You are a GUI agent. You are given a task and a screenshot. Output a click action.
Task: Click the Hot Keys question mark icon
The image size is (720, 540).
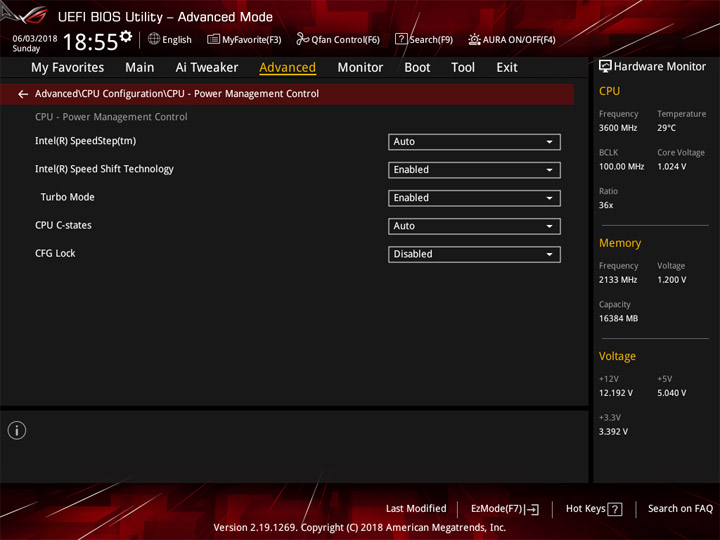tap(614, 509)
